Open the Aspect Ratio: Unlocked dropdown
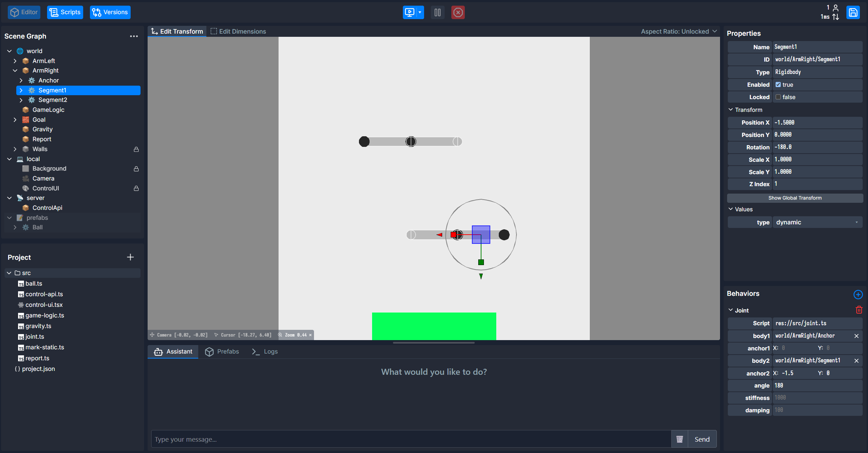 click(x=678, y=31)
